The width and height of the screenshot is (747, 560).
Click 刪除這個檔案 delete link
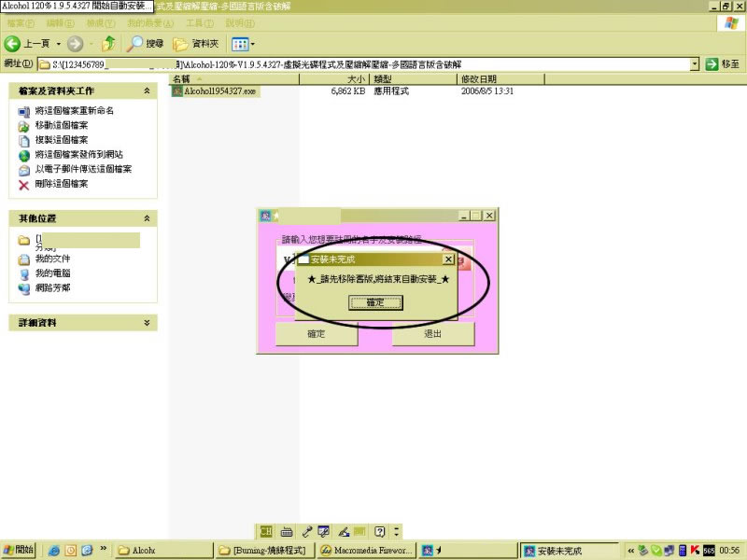coord(62,183)
